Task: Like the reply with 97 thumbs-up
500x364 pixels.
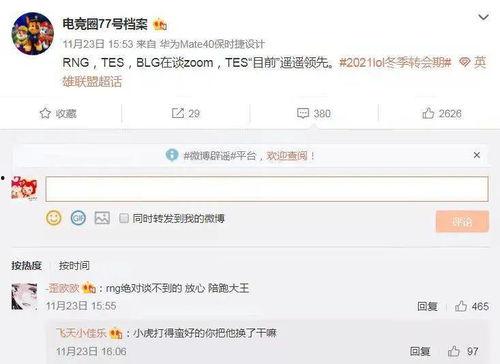Action: pyautogui.click(x=454, y=351)
